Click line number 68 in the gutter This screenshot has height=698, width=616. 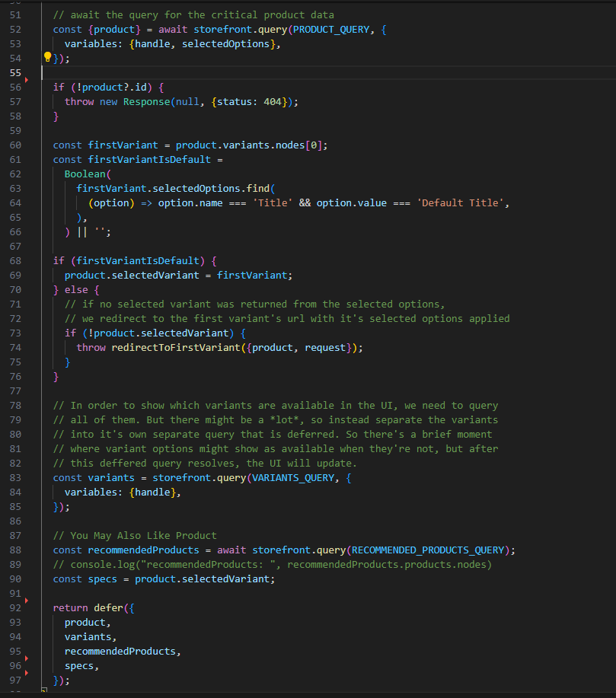point(15,261)
